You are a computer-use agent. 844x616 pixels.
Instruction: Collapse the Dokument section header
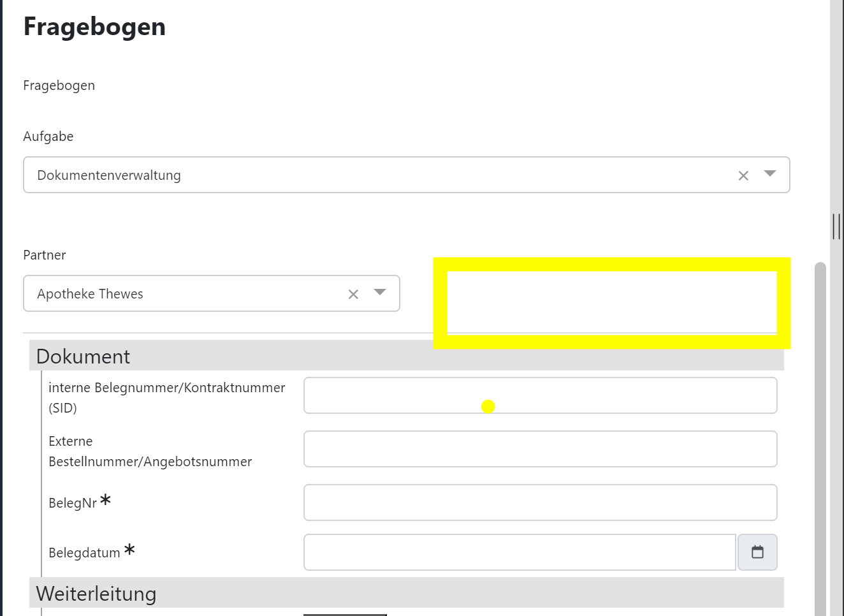[x=83, y=356]
